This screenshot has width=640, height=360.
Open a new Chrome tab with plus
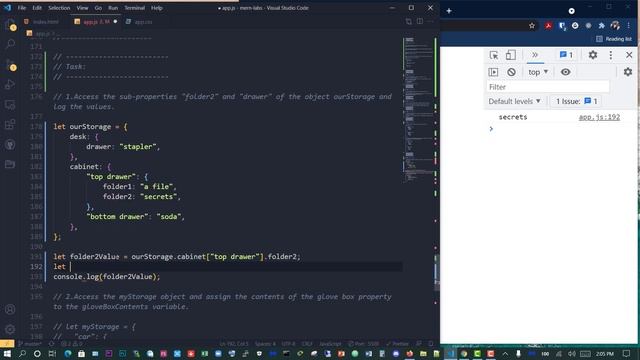click(449, 11)
